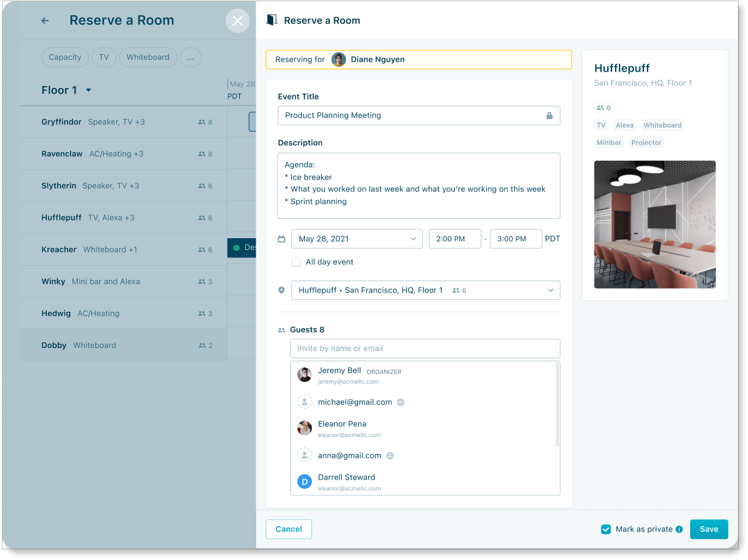Screen dimensions: 748x560
Task: Click the lock icon in Event Title field
Action: 549,115
